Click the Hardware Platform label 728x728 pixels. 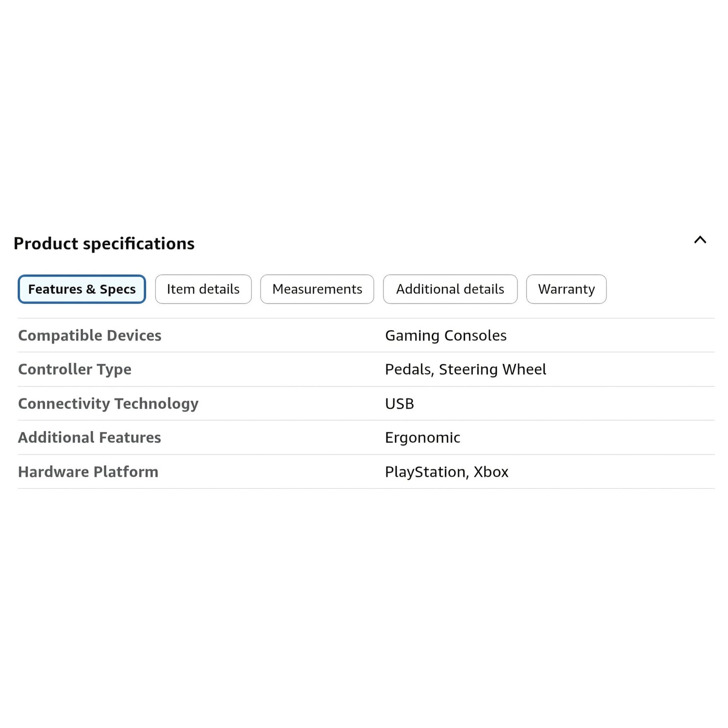pyautogui.click(x=88, y=472)
